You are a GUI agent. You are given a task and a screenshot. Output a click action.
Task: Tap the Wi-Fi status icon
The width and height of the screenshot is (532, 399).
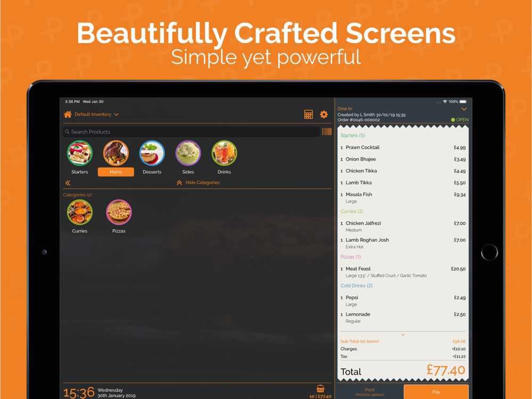click(x=445, y=102)
